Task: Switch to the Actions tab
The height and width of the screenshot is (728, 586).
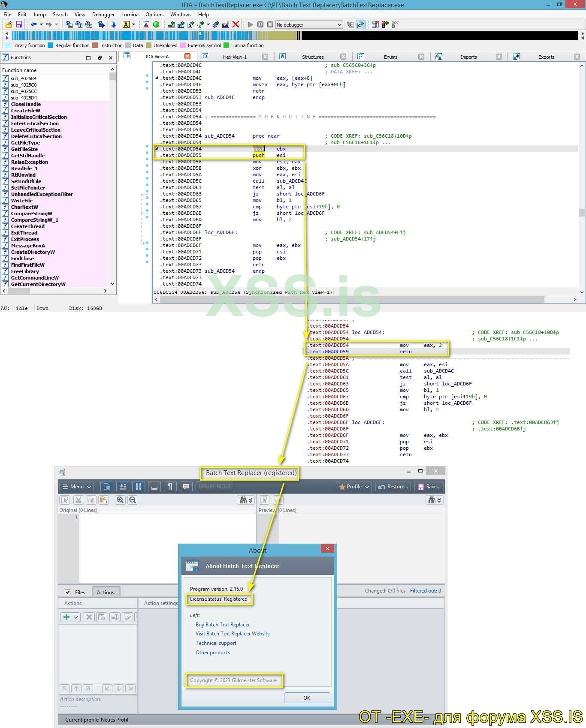Action: [106, 592]
